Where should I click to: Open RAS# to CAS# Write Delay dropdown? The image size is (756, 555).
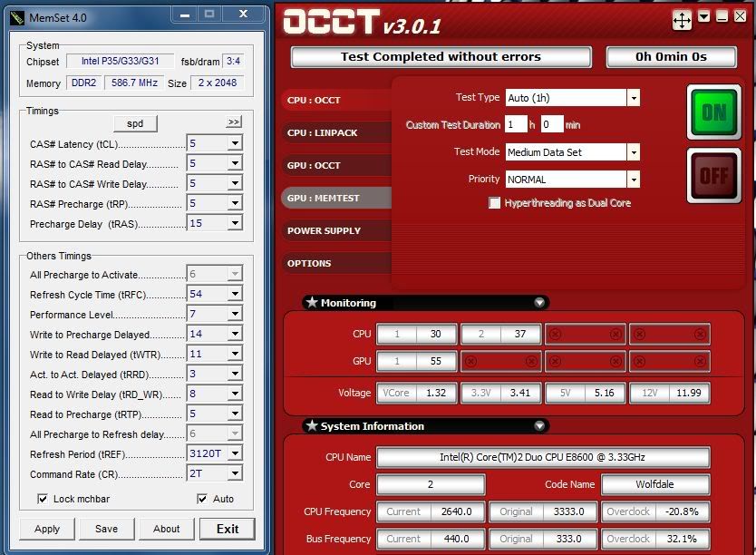(x=235, y=183)
